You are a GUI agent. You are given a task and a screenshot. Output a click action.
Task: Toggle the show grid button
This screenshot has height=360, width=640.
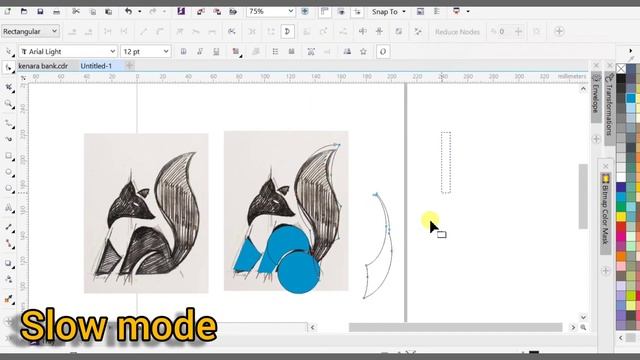(341, 11)
